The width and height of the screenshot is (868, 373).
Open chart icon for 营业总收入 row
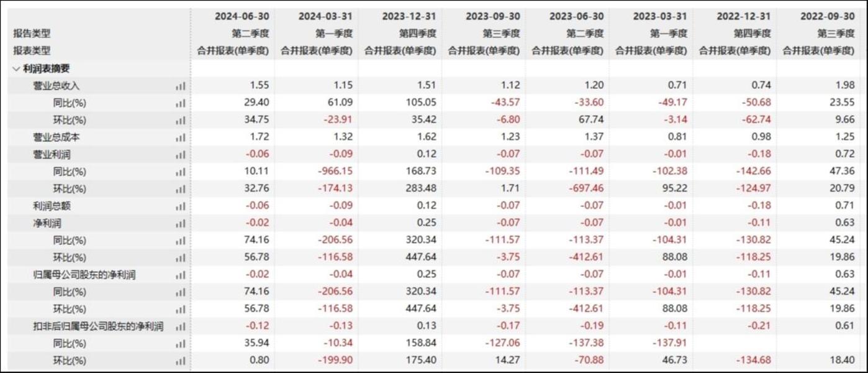(180, 86)
